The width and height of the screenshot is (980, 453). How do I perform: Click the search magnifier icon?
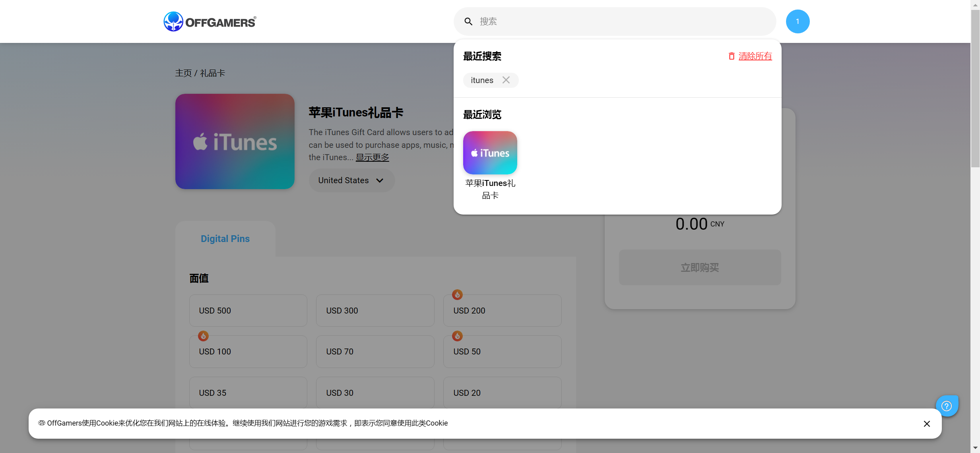pos(468,21)
